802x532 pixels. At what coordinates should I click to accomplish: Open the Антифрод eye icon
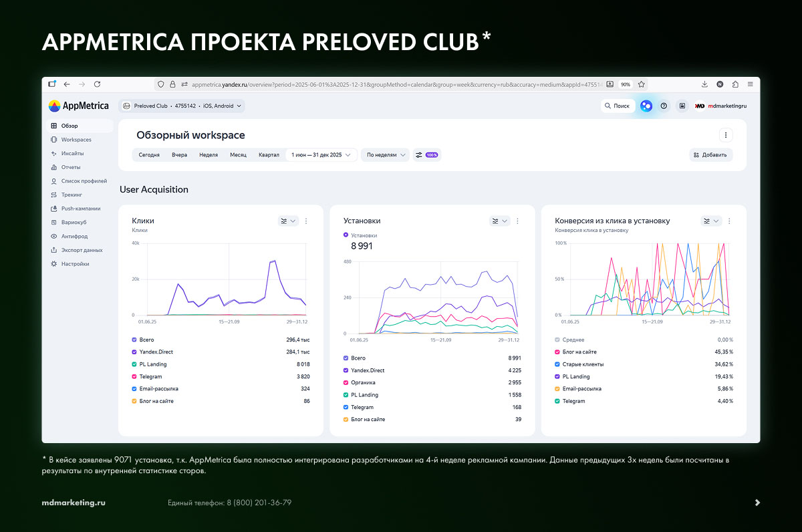pos(54,237)
